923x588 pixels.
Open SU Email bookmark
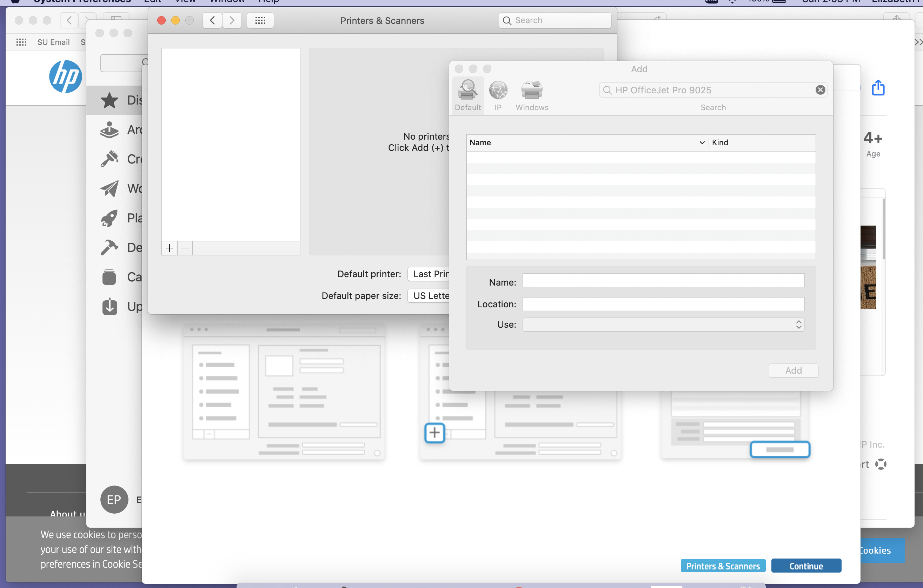(53, 42)
